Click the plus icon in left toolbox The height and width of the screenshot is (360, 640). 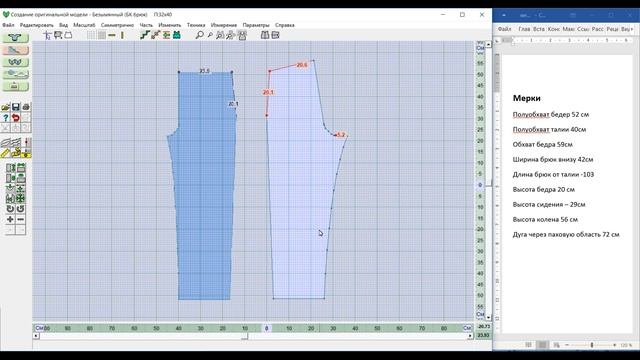pos(10,219)
